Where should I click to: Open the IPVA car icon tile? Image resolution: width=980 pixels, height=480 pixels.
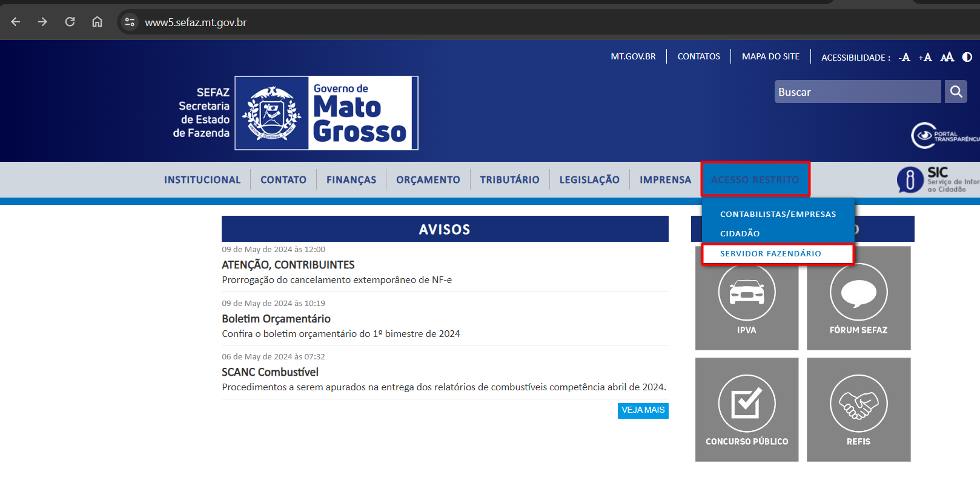click(746, 298)
